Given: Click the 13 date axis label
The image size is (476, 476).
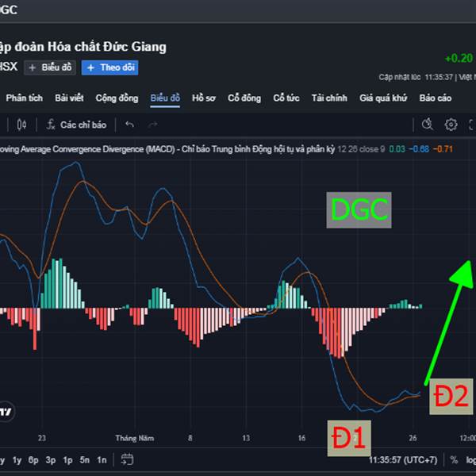Looking at the screenshot, I should (246, 438).
